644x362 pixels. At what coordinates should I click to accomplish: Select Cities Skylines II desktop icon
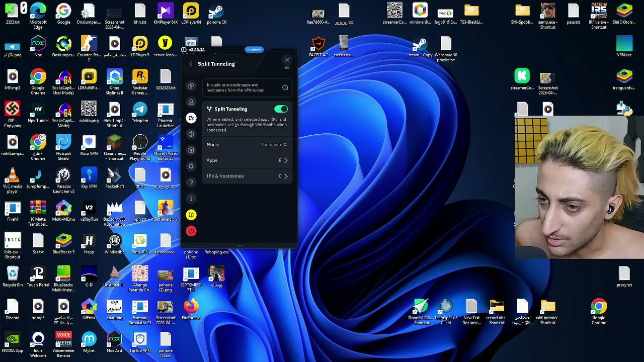(115, 81)
